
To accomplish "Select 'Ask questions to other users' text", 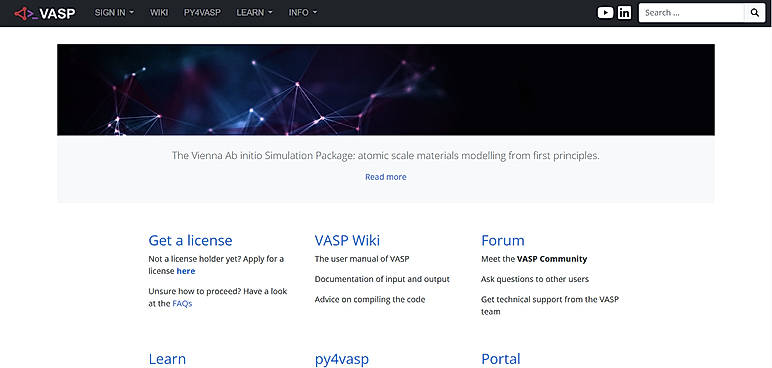I will [x=535, y=279].
